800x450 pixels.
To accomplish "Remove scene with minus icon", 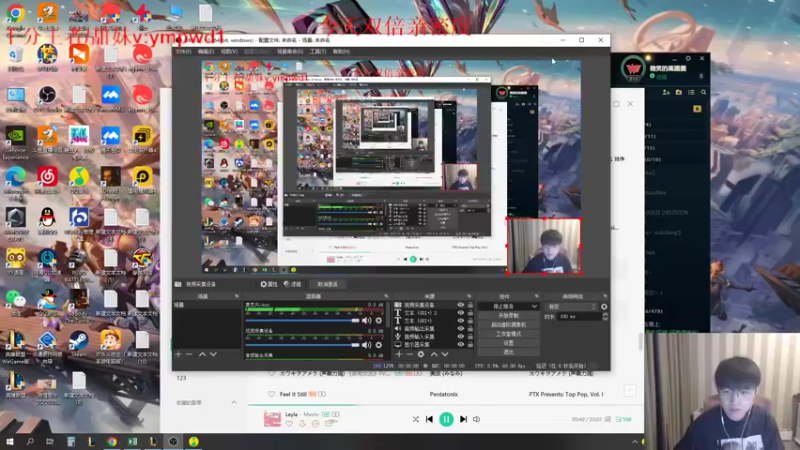I will point(189,354).
